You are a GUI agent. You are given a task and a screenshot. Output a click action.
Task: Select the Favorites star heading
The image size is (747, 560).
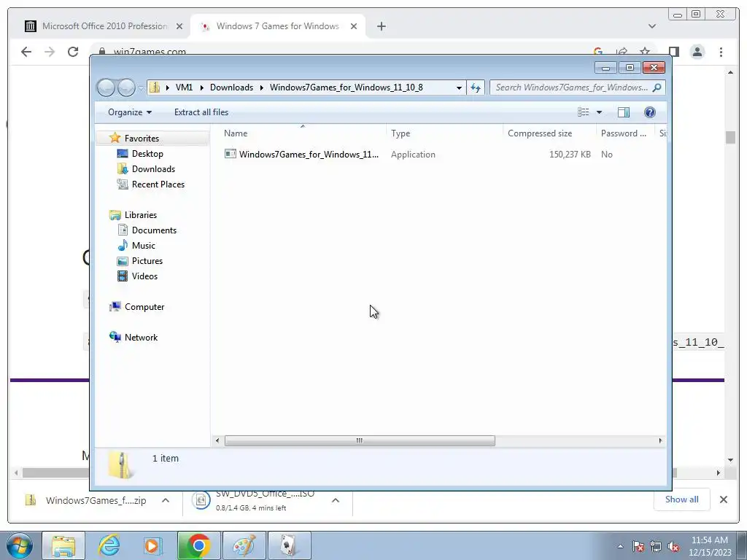[142, 138]
